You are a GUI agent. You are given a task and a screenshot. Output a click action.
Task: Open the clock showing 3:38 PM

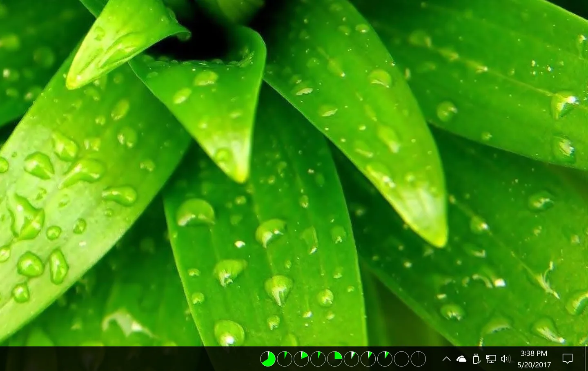(x=534, y=359)
